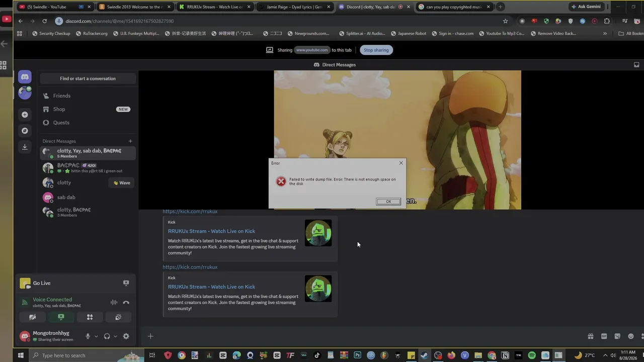Switch to Jamie Paige Dyad Lyrics tab

pyautogui.click(x=294, y=7)
